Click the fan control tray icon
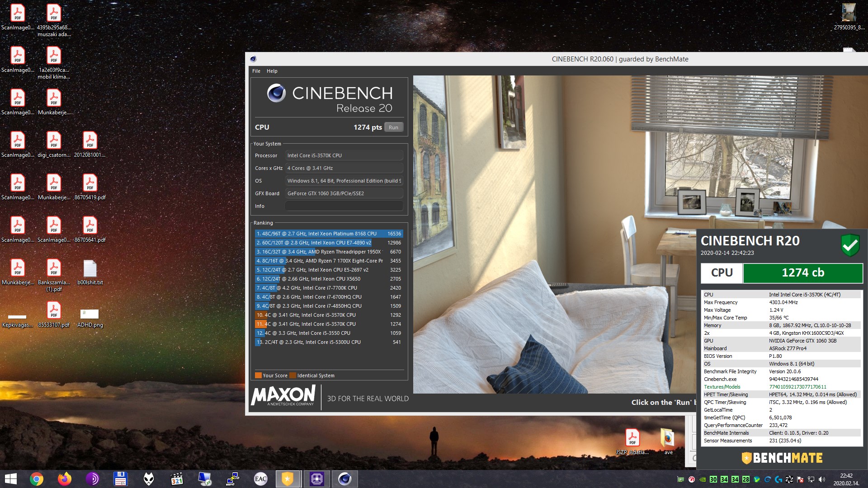This screenshot has height=488, width=868. (789, 479)
